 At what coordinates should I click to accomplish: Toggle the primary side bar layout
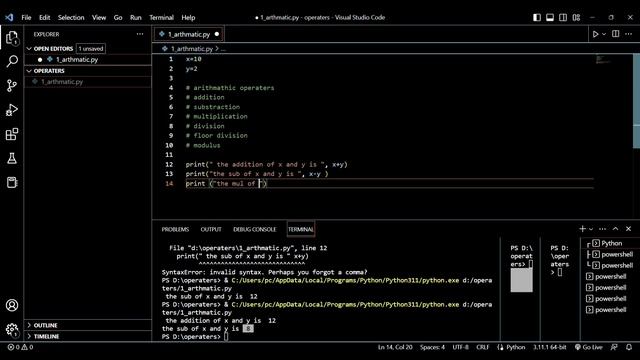[537, 18]
